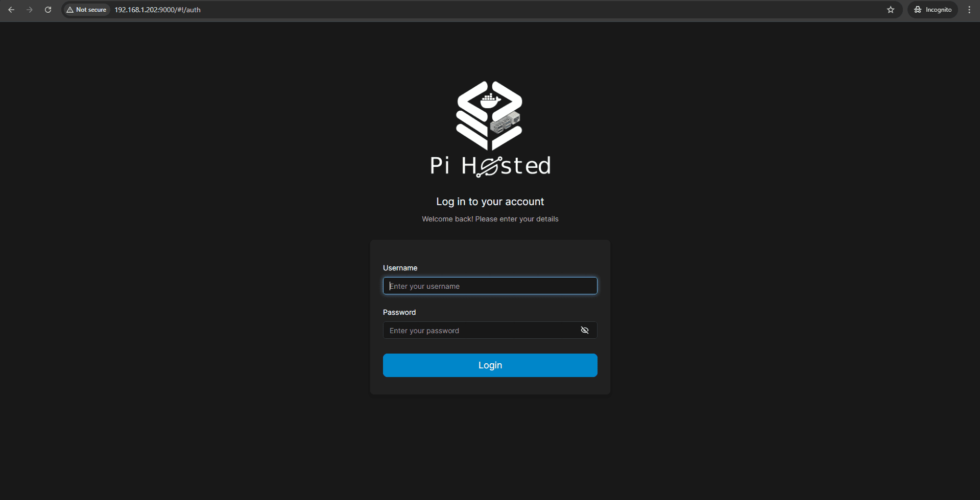Open the Chrome three-dot menu

(969, 10)
